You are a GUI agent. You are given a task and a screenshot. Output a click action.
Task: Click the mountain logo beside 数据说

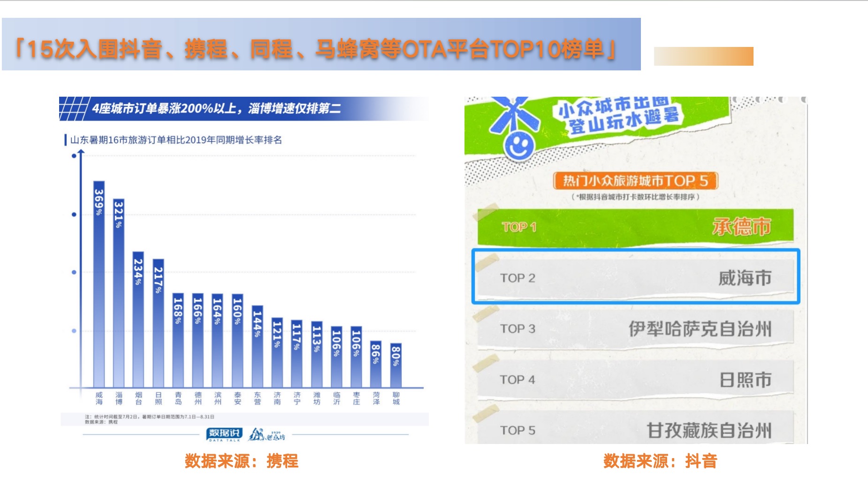(266, 435)
